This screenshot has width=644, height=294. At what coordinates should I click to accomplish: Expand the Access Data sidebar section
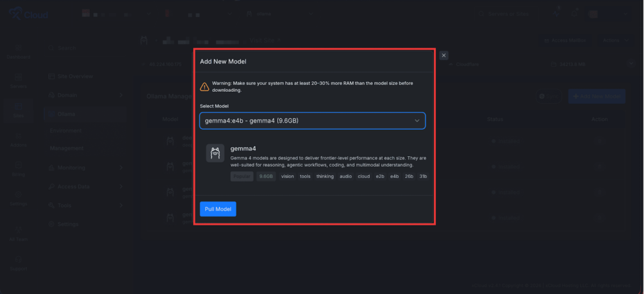coord(84,186)
